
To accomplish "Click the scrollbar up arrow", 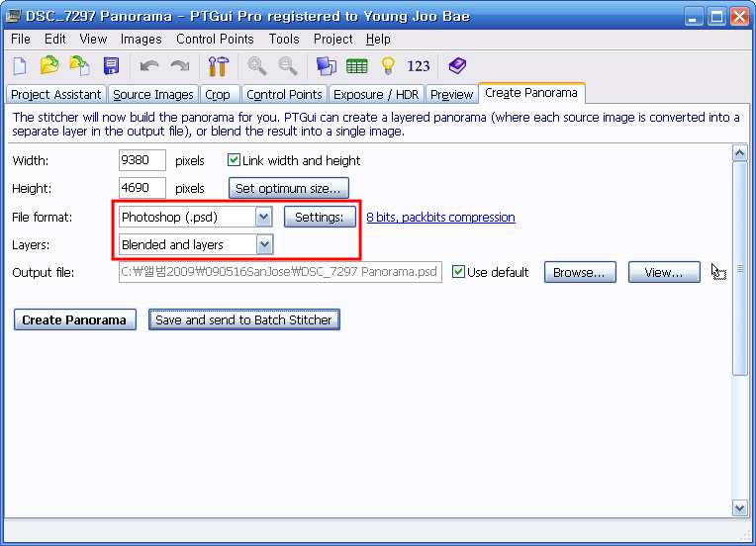I will click(x=739, y=153).
